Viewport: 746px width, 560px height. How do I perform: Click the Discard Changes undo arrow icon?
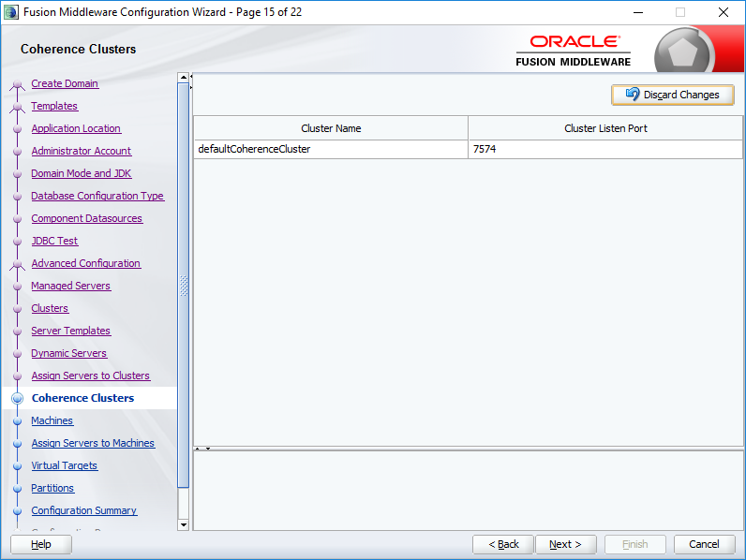[x=633, y=95]
